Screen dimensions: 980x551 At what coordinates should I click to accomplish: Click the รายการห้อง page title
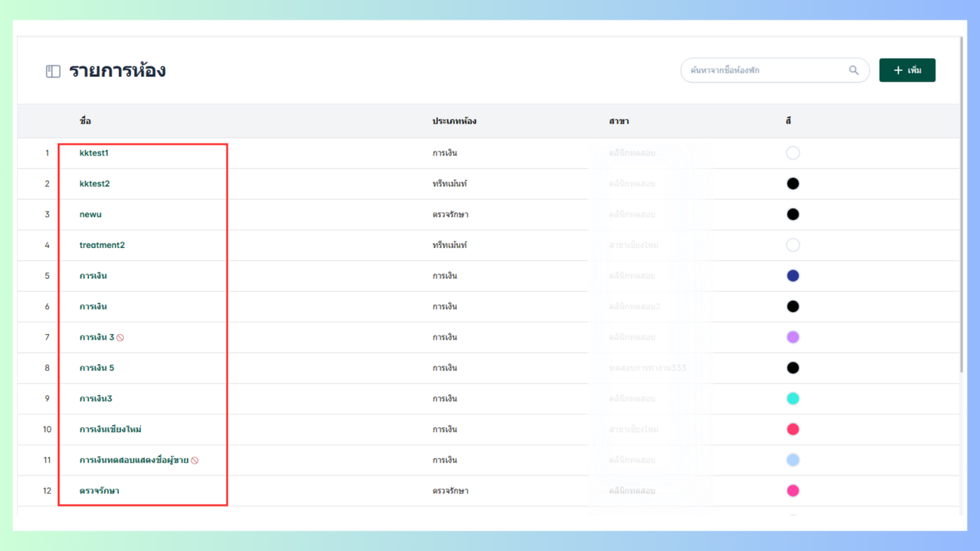click(117, 71)
